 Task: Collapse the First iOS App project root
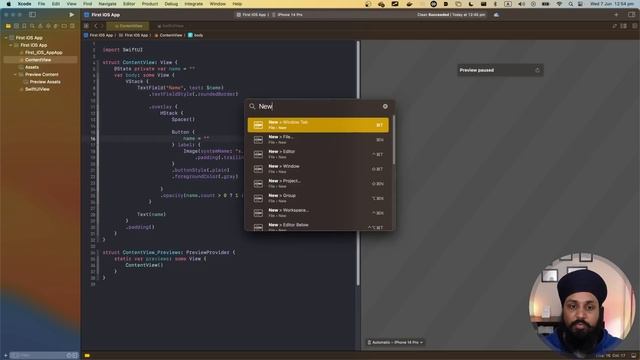coord(6,38)
